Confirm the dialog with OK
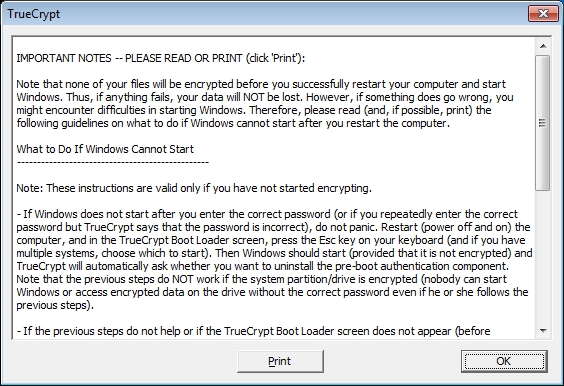 (x=504, y=361)
